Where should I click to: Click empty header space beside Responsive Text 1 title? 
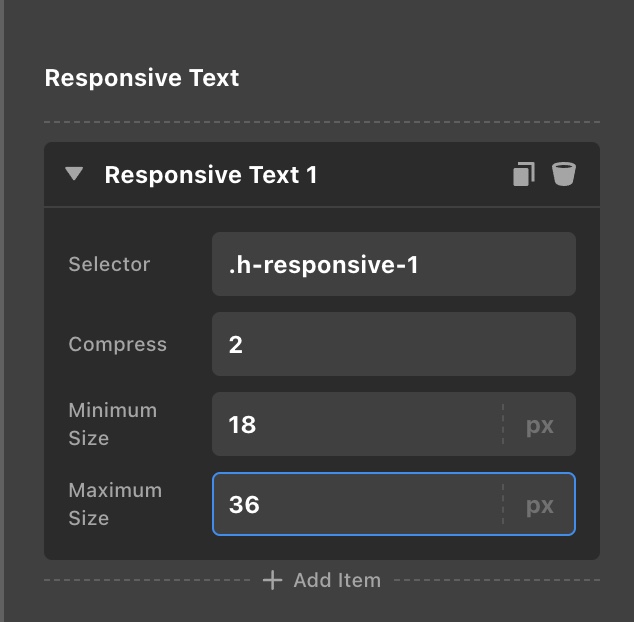pyautogui.click(x=412, y=174)
